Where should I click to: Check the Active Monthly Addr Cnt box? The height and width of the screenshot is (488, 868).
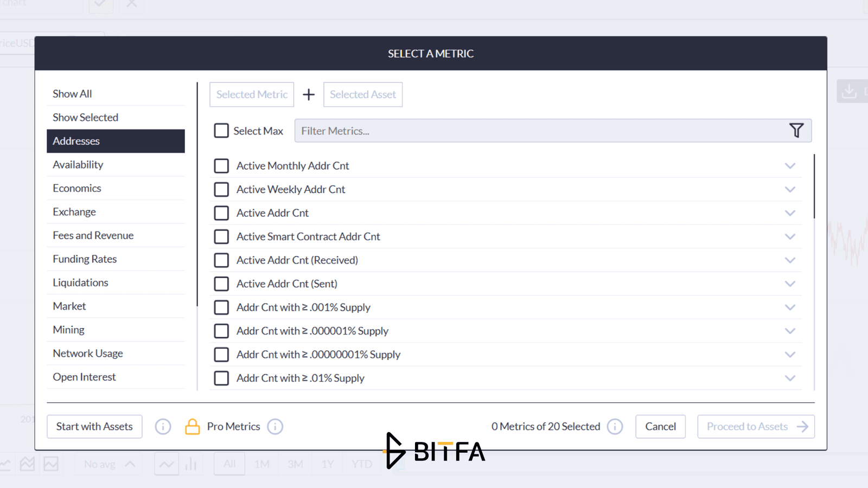click(x=221, y=166)
